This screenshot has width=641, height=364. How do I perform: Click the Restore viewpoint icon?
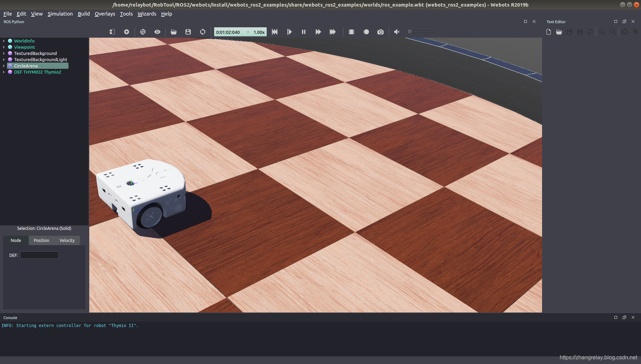(x=143, y=32)
